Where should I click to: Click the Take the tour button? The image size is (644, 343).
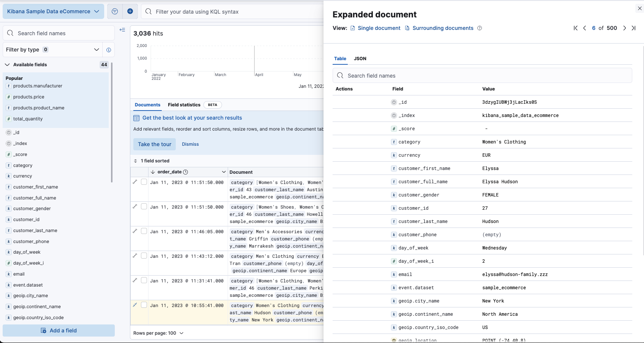pyautogui.click(x=154, y=144)
